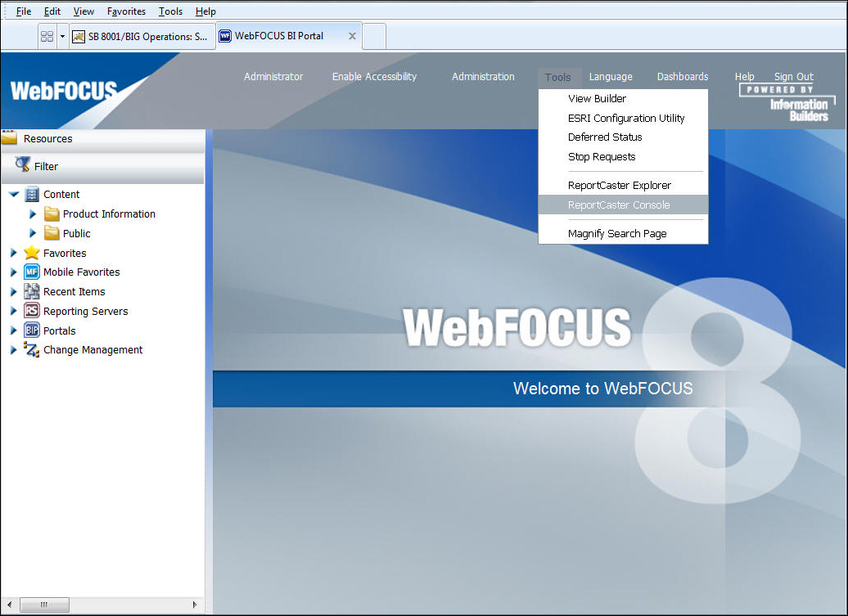Image resolution: width=848 pixels, height=616 pixels.
Task: Expand the Product Information folder
Action: coord(33,214)
